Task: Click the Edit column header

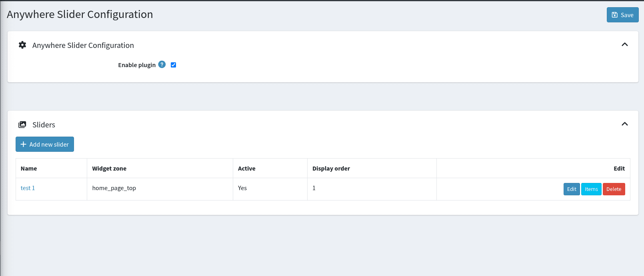Action: 533,168
